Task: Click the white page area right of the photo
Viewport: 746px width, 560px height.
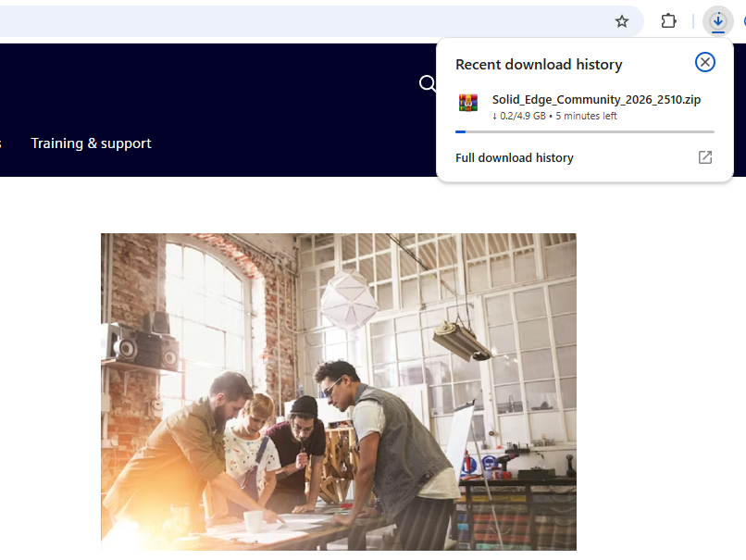Action: point(657,370)
